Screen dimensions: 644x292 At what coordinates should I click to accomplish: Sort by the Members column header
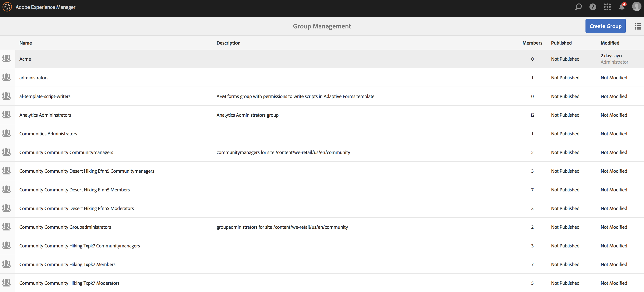coord(532,43)
